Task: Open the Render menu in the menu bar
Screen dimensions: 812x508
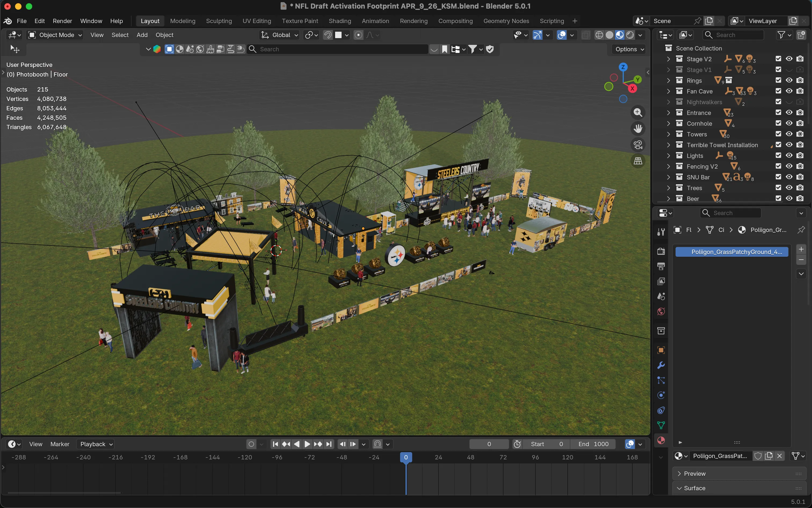Action: pos(62,21)
